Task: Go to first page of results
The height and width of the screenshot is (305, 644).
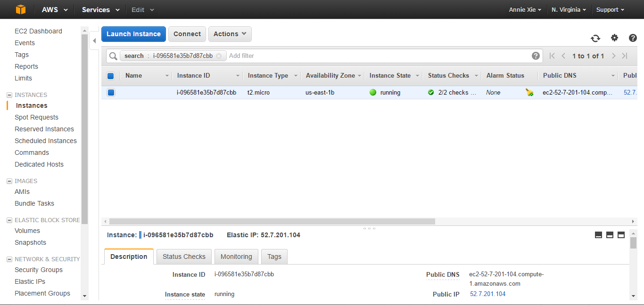Action: point(552,56)
